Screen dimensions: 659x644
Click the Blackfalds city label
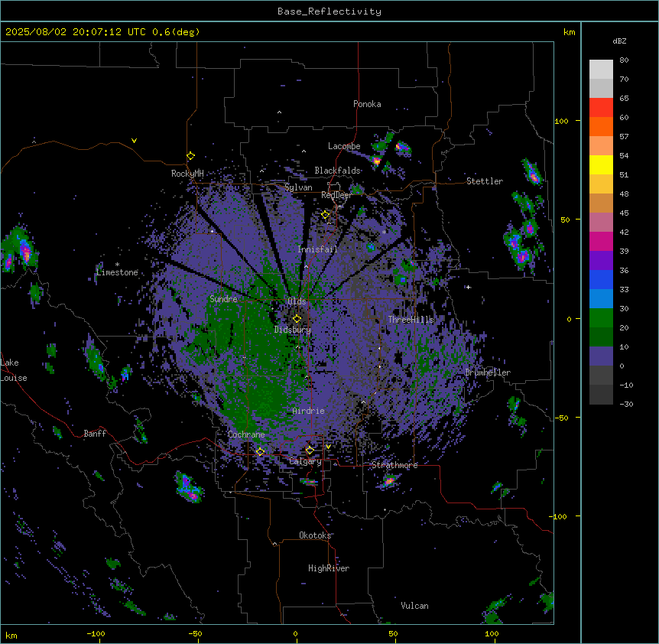tap(337, 171)
